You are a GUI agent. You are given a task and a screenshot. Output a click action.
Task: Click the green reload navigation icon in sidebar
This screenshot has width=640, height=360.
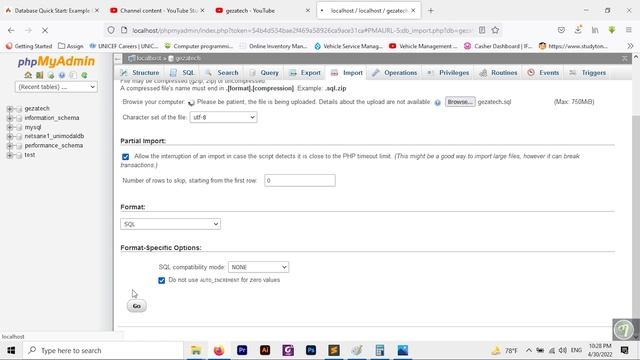click(x=84, y=75)
